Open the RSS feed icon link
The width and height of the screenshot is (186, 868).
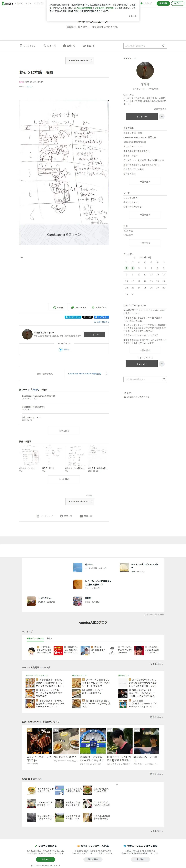pos(127,393)
